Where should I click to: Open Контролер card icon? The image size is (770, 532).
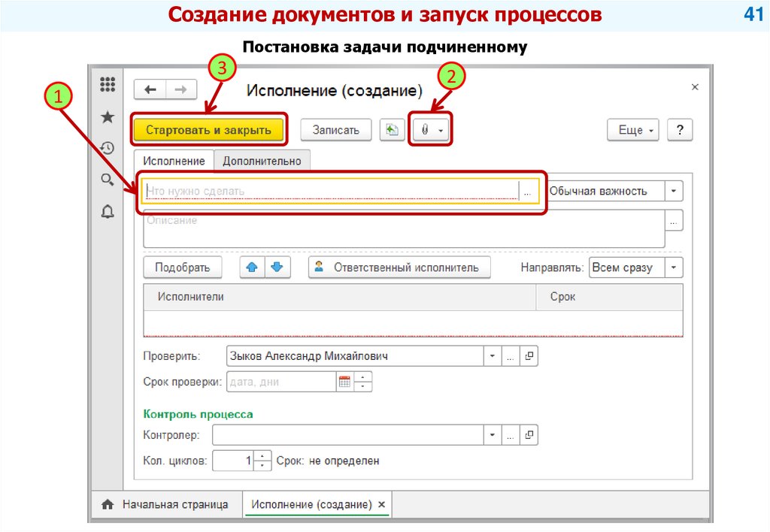coord(529,435)
